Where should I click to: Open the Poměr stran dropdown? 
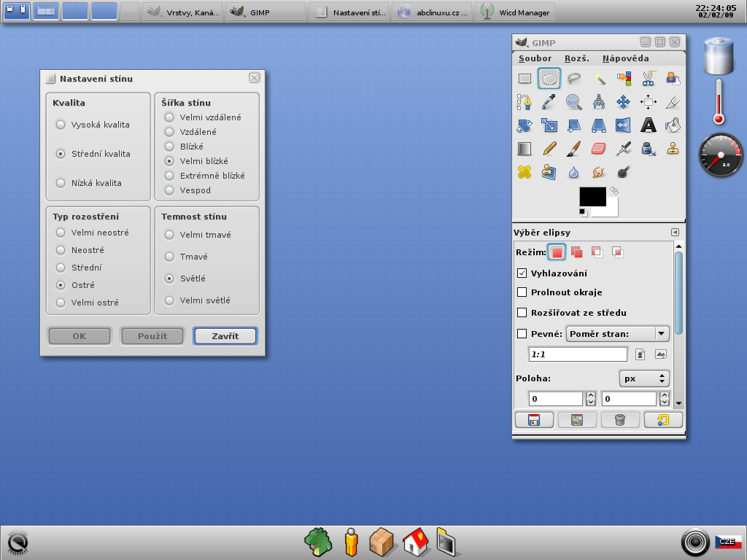tap(617, 334)
